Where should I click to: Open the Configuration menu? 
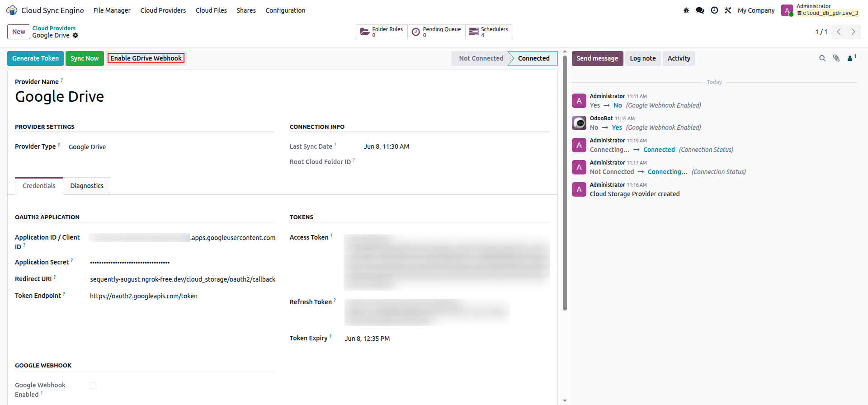(285, 10)
